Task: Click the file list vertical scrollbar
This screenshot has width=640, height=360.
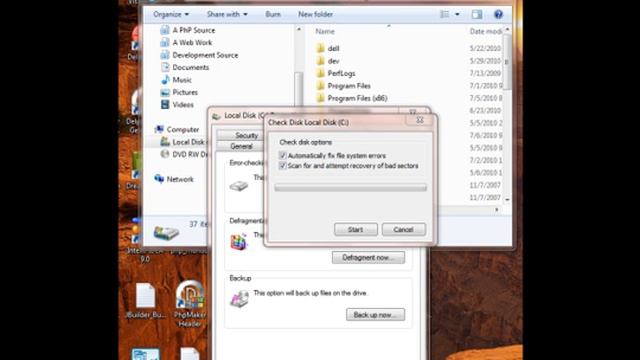Action: coord(507,61)
